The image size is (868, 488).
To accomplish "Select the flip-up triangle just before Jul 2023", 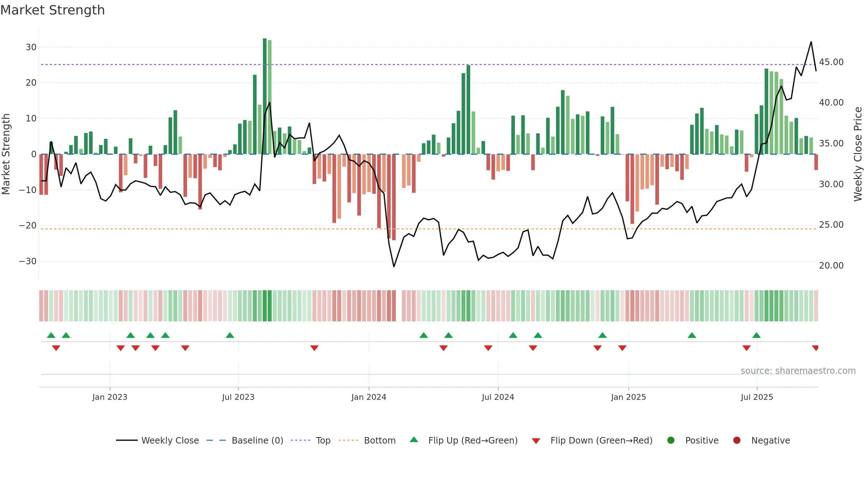I will coord(230,335).
